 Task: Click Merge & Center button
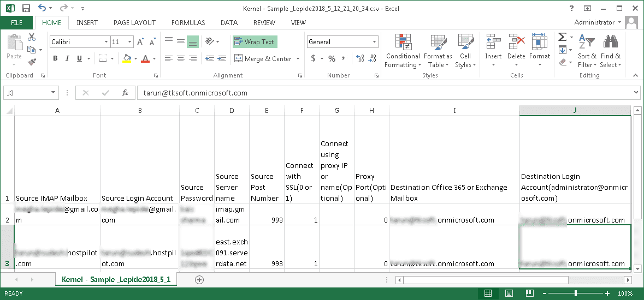point(263,59)
